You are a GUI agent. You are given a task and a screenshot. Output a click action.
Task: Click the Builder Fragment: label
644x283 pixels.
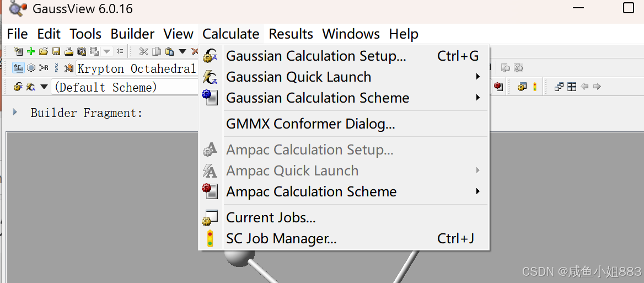tap(87, 113)
